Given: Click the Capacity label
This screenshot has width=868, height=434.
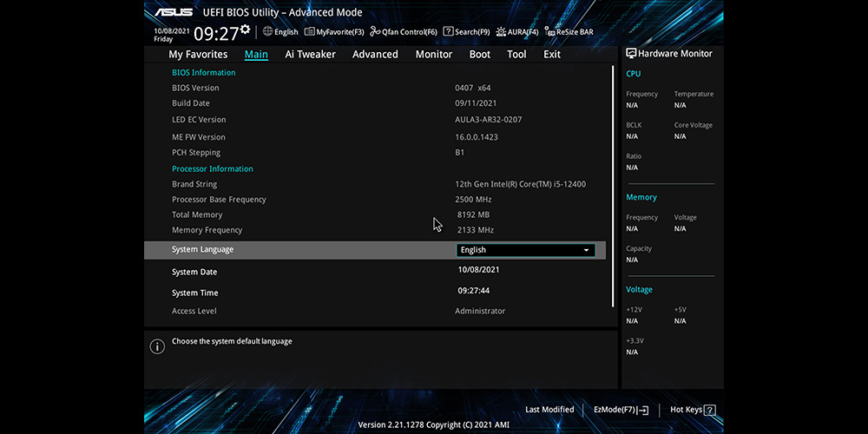Looking at the screenshot, I should pos(639,248).
